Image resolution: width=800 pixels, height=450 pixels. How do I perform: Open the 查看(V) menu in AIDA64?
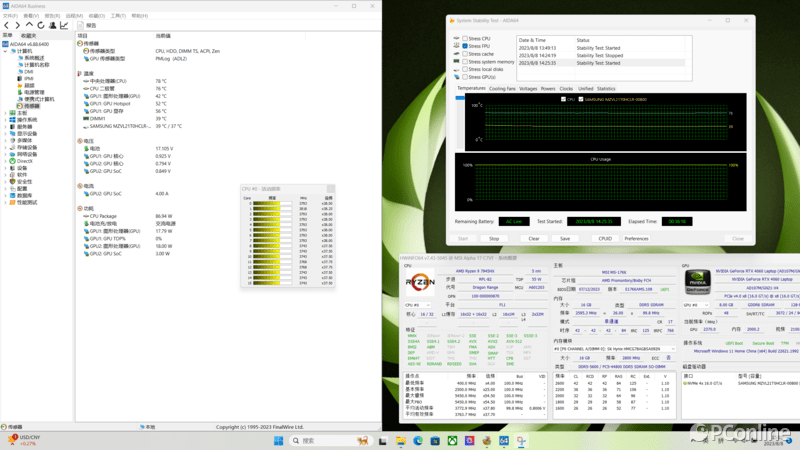[x=31, y=16]
